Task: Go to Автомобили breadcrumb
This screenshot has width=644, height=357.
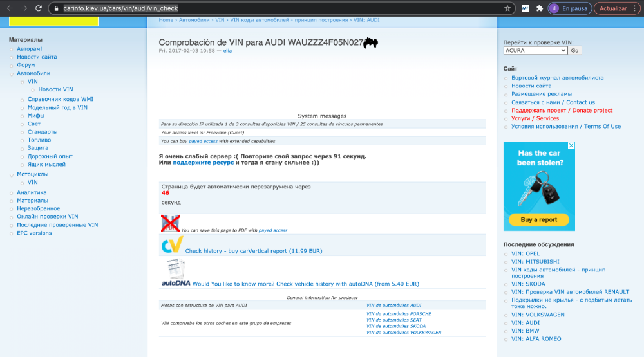Action: [x=194, y=20]
